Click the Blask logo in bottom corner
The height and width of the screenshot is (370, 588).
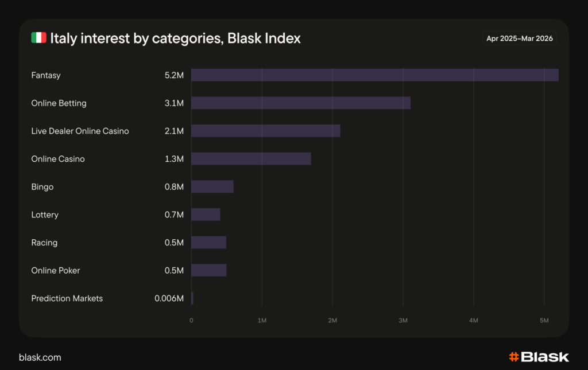pos(539,357)
